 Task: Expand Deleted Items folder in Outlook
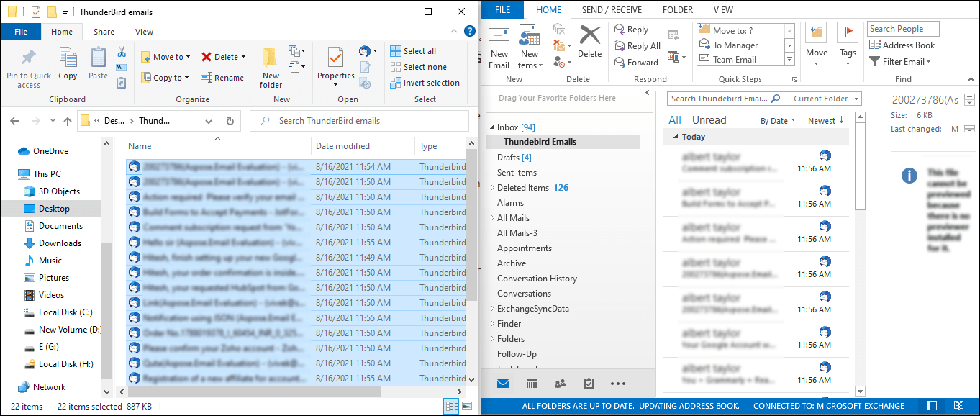[x=492, y=188]
